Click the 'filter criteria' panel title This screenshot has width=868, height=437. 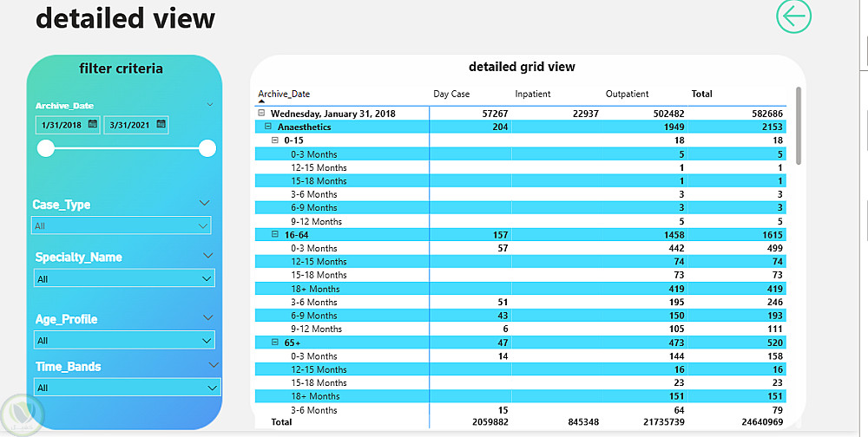click(122, 68)
